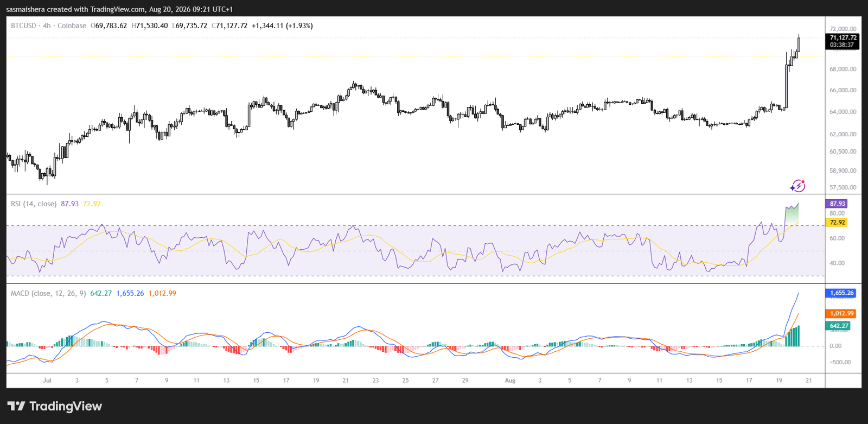Click the 1,344.11 (+1.93%) change value
868x424 pixels.
[282, 26]
